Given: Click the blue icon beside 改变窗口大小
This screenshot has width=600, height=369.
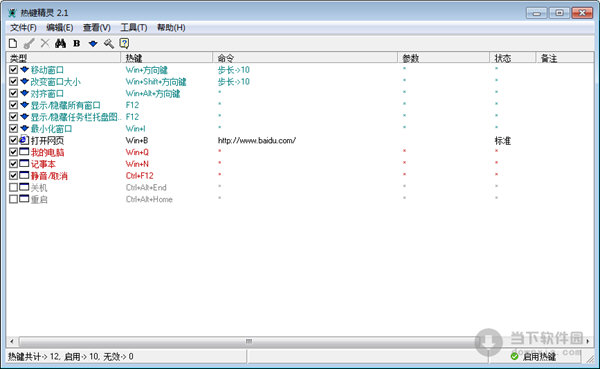Looking at the screenshot, I should (24, 81).
